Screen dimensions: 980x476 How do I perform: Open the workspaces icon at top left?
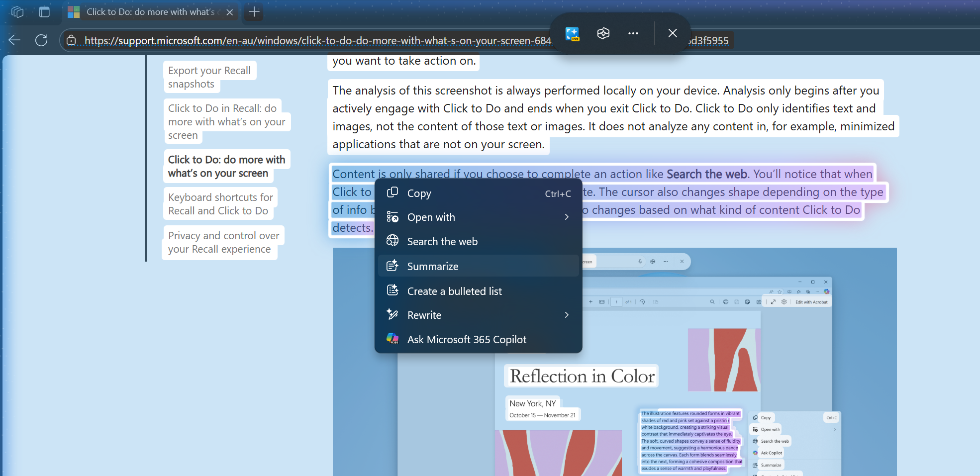[x=17, y=12]
